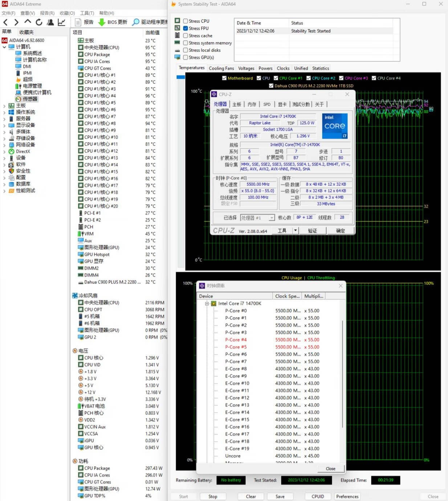Click the 报告 report toolbar button

pos(84,22)
